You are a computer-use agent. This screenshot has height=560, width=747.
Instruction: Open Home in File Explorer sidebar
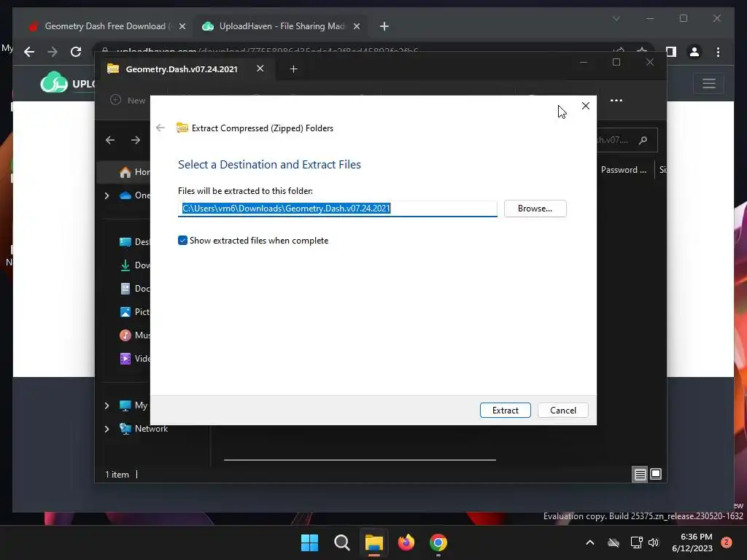(135, 172)
